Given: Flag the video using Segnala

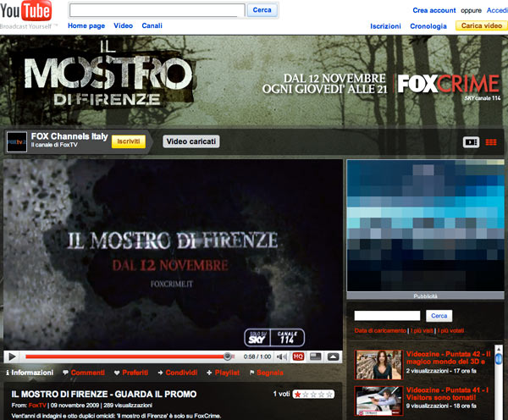Looking at the screenshot, I should [x=266, y=373].
